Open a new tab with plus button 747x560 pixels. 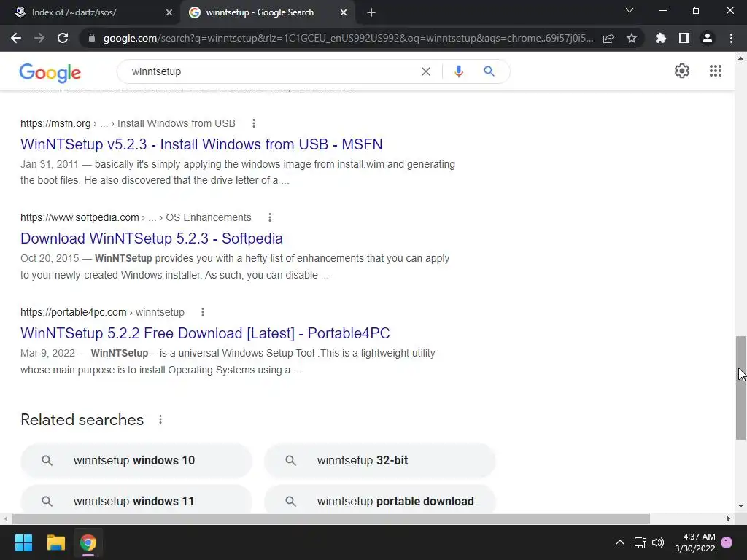371,12
